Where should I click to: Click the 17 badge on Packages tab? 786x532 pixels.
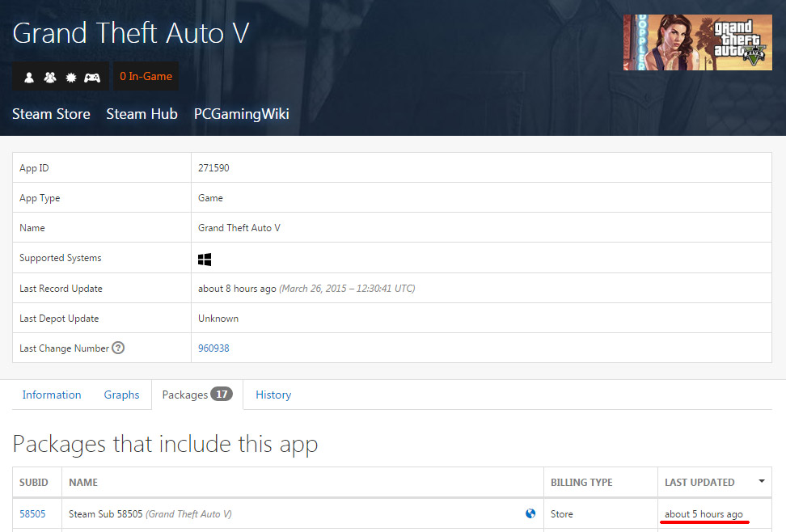point(222,394)
